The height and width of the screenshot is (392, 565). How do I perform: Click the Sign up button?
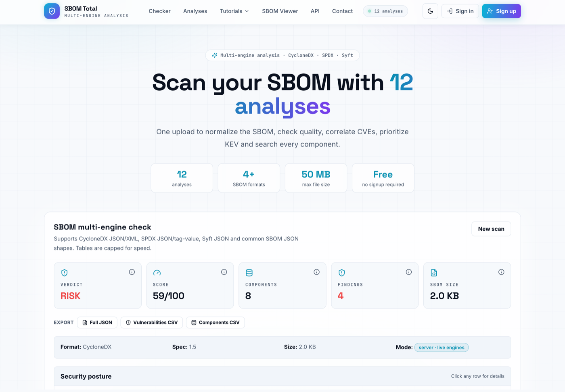pos(501,11)
